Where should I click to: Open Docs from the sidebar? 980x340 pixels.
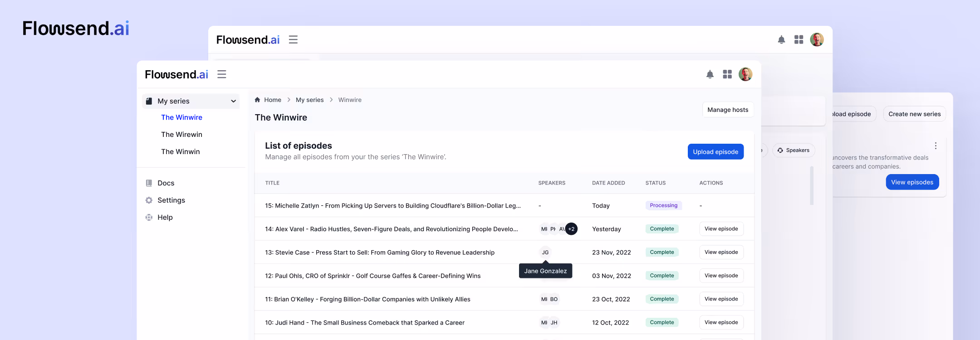pyautogui.click(x=166, y=183)
